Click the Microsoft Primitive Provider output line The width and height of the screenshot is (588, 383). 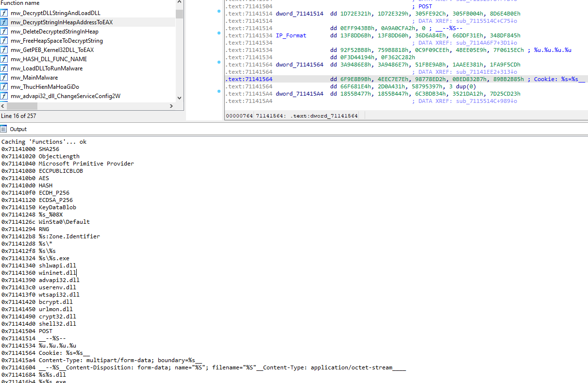pyautogui.click(x=67, y=164)
